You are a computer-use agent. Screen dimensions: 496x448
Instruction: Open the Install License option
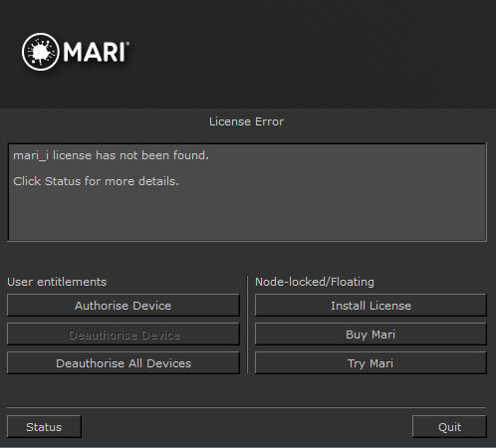[371, 306]
